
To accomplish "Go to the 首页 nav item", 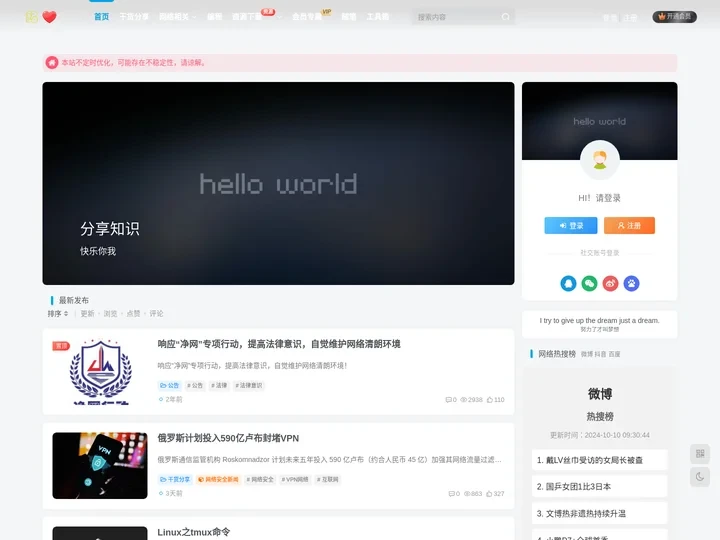I will pyautogui.click(x=101, y=17).
